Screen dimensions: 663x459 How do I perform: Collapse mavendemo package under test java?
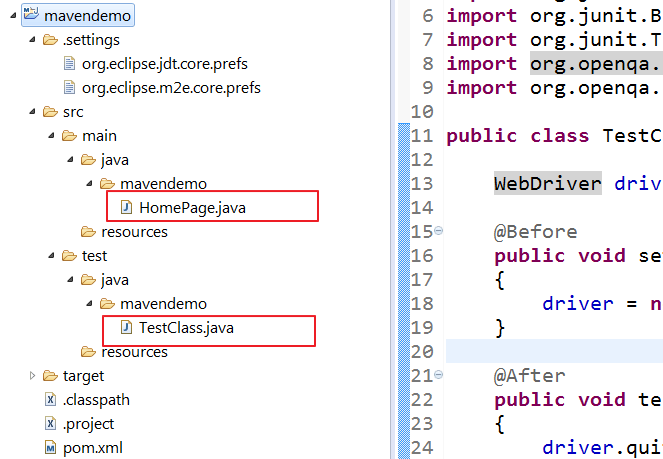pos(89,304)
